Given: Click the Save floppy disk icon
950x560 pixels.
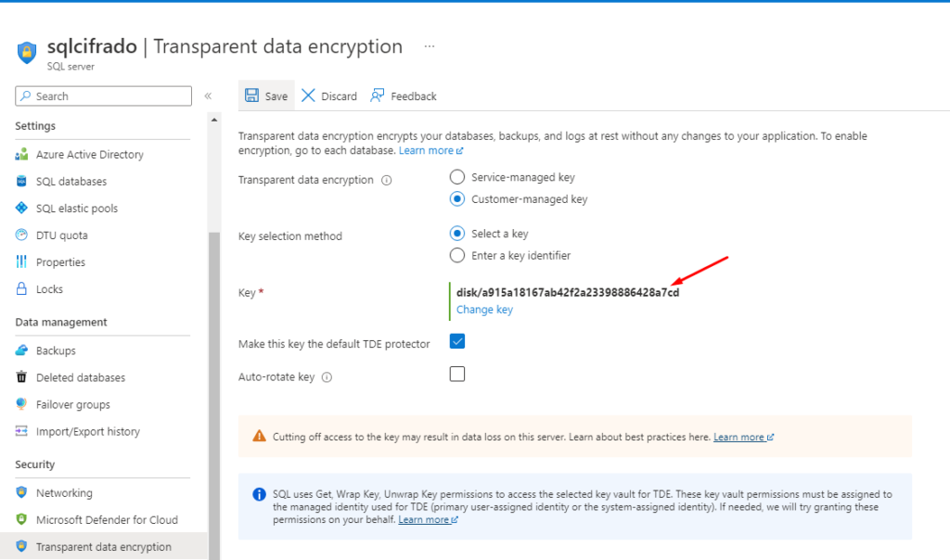Looking at the screenshot, I should (251, 95).
